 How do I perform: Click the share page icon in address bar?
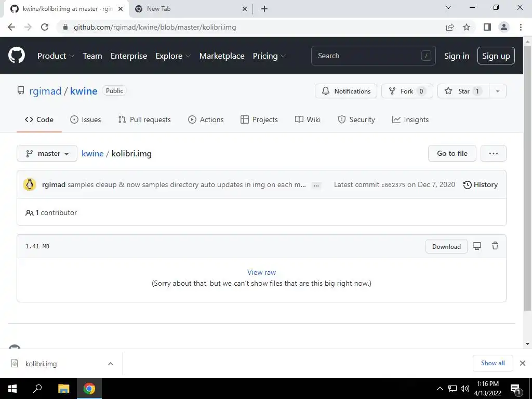pyautogui.click(x=450, y=27)
